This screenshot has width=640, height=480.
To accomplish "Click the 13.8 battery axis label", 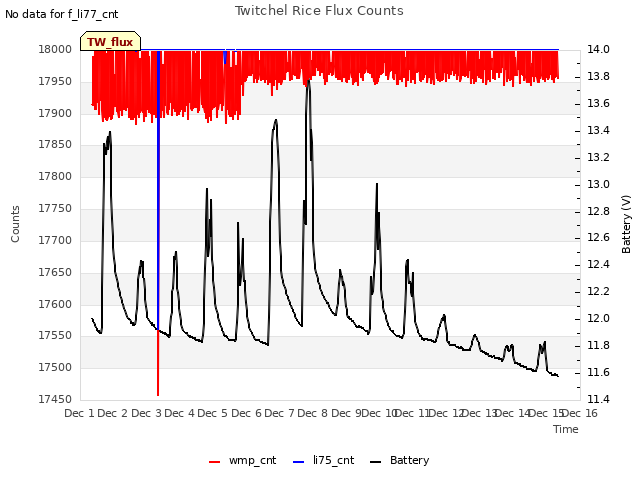I will [x=598, y=76].
